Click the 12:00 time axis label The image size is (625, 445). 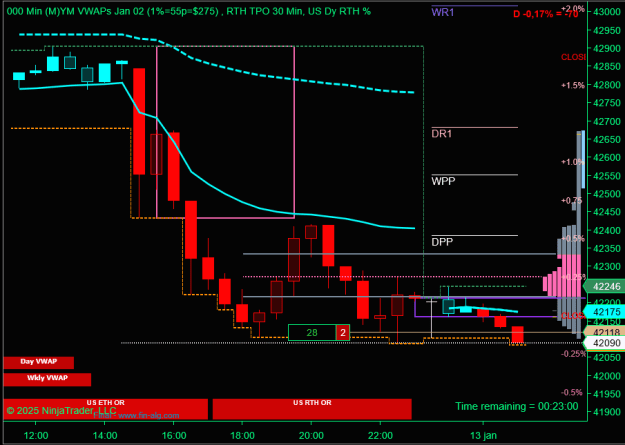pos(35,434)
